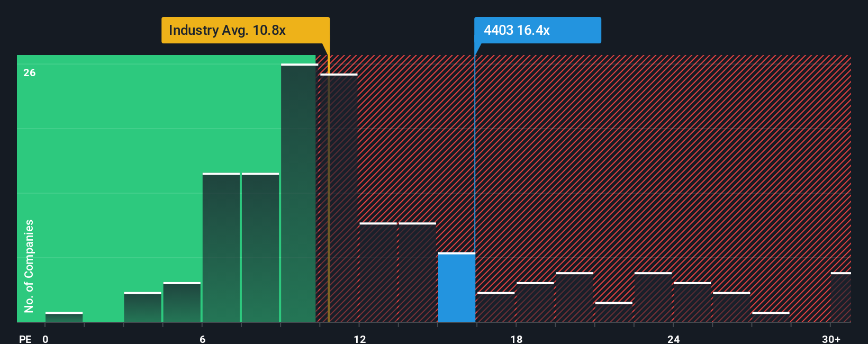Select the highlighted blue histogram bar

click(456, 287)
